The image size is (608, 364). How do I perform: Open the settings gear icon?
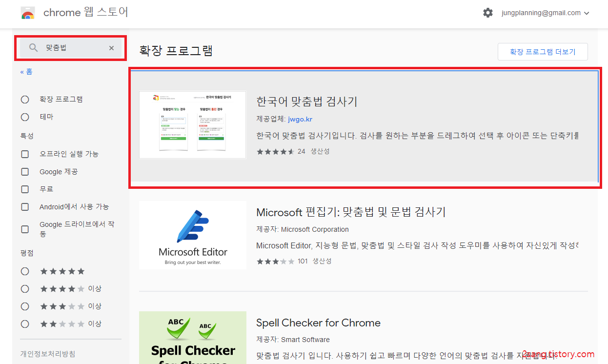488,13
